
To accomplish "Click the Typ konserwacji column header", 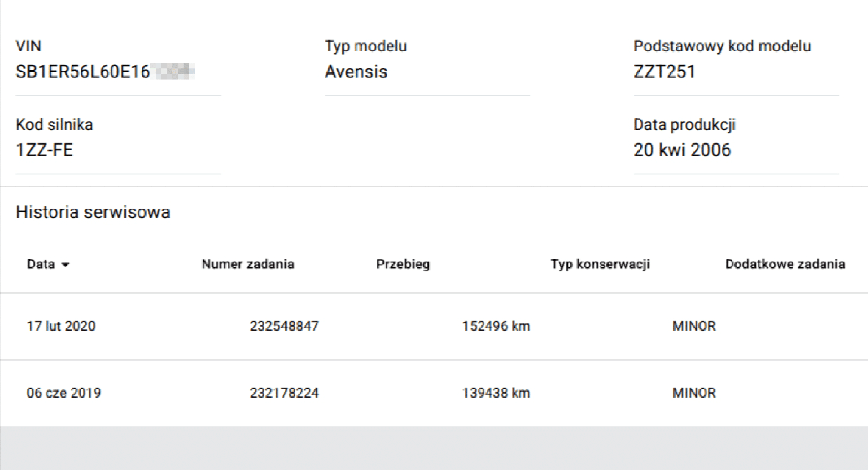I will click(600, 264).
